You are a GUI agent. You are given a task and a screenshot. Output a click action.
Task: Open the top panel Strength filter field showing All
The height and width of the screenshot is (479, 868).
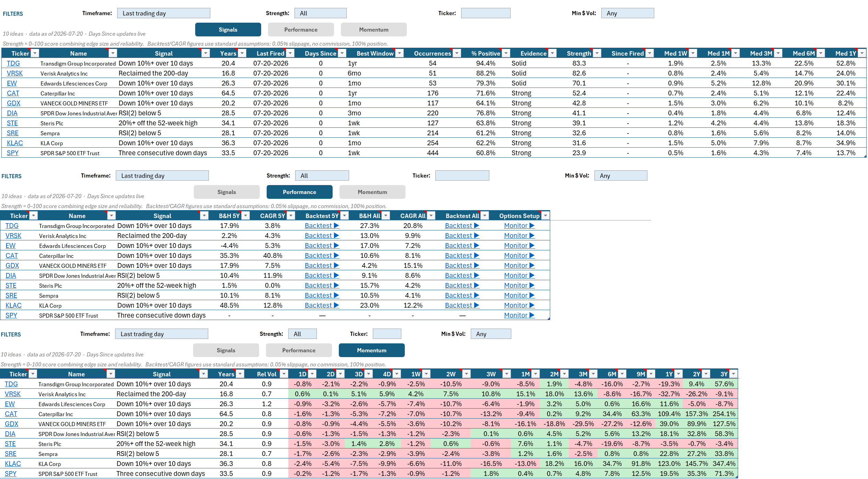pos(321,13)
